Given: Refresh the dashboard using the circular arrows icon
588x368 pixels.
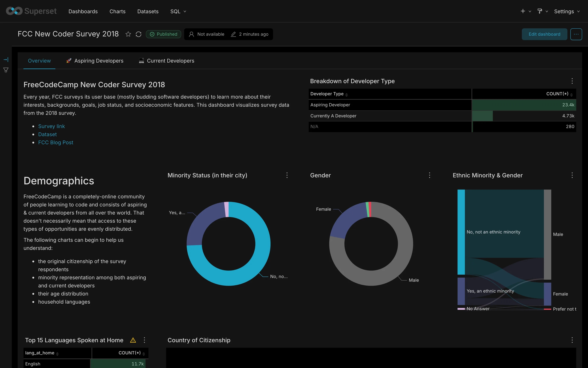Looking at the screenshot, I should tap(139, 34).
